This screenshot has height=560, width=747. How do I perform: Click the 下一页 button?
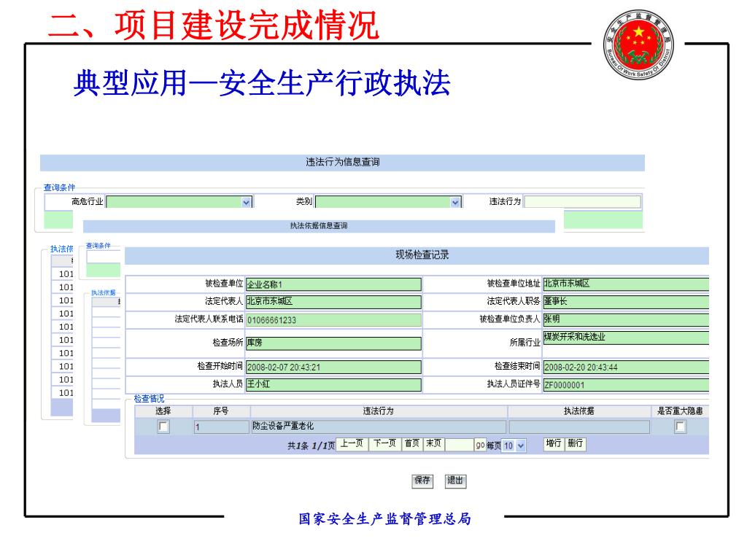pos(385,444)
